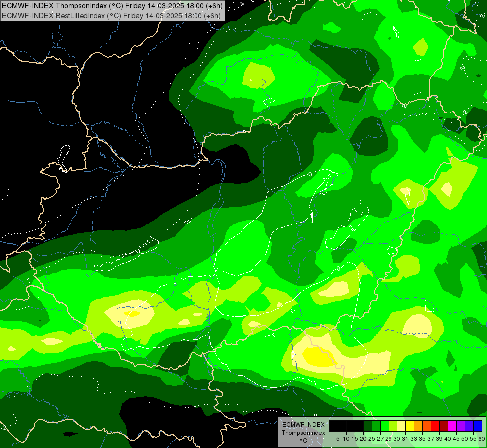Click the lime 29–30 legend swatch
Screen dimensions: 487x448
[393, 426]
